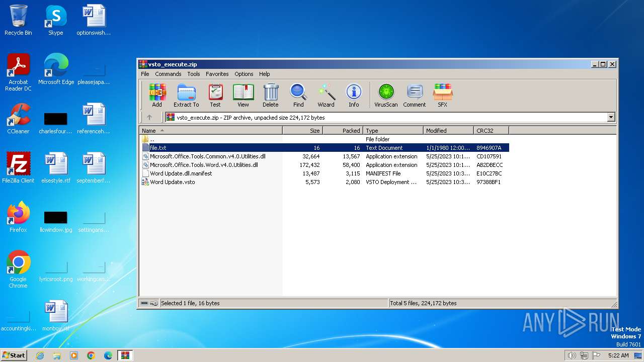Open the Options menu
Image resolution: width=644 pixels, height=362 pixels.
tap(244, 74)
